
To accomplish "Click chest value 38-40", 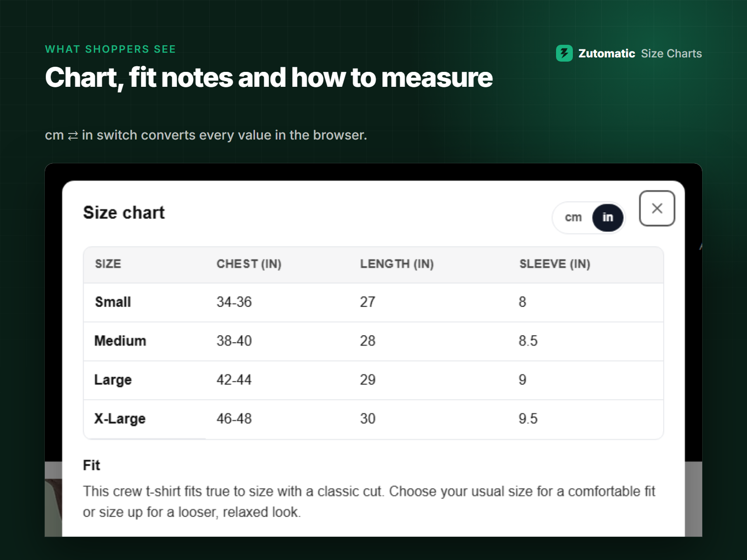I will (234, 341).
